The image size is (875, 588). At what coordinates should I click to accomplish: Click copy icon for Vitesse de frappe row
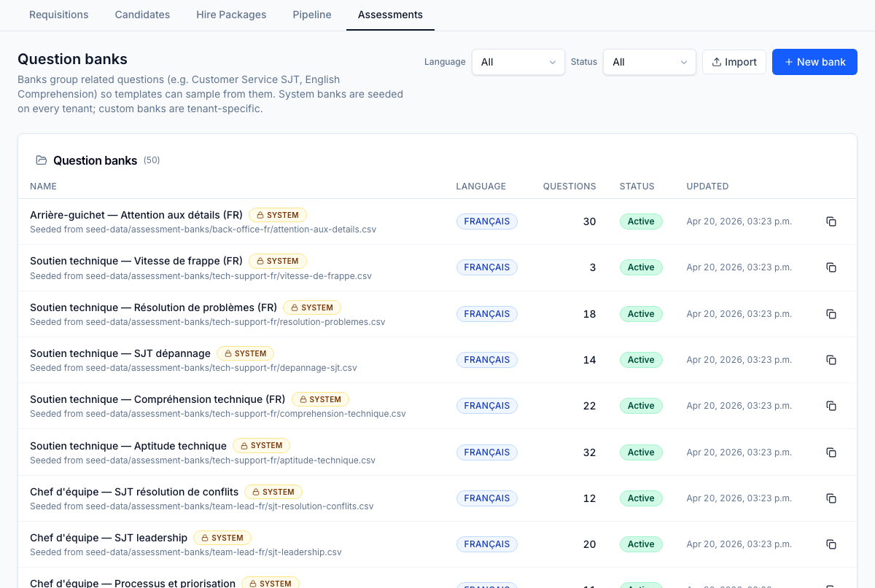point(831,267)
